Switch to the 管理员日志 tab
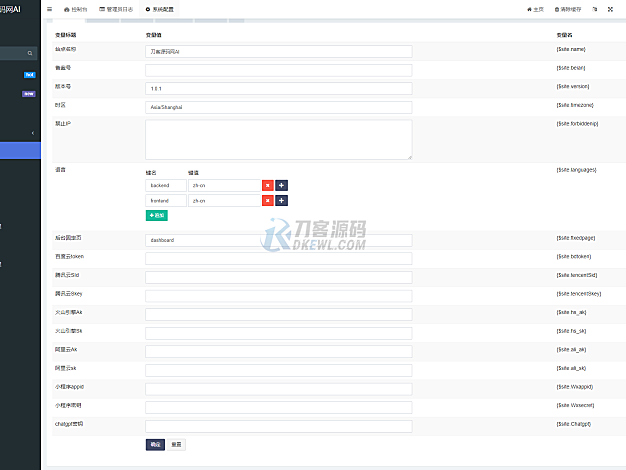Screen dimensions: 626x470 tap(116, 9)
